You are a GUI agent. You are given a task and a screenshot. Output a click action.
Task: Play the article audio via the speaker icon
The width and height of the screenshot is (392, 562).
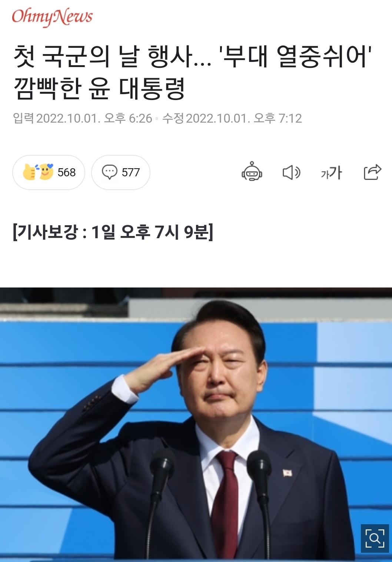292,173
